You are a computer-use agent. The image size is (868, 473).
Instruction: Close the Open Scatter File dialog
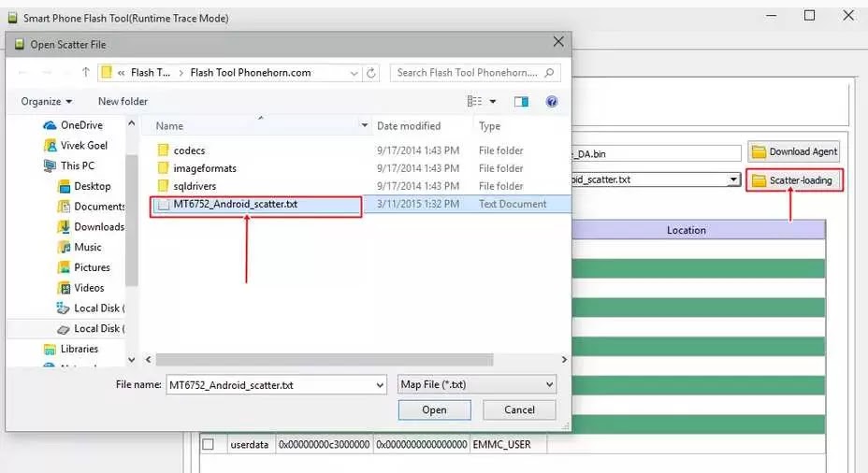pyautogui.click(x=558, y=41)
